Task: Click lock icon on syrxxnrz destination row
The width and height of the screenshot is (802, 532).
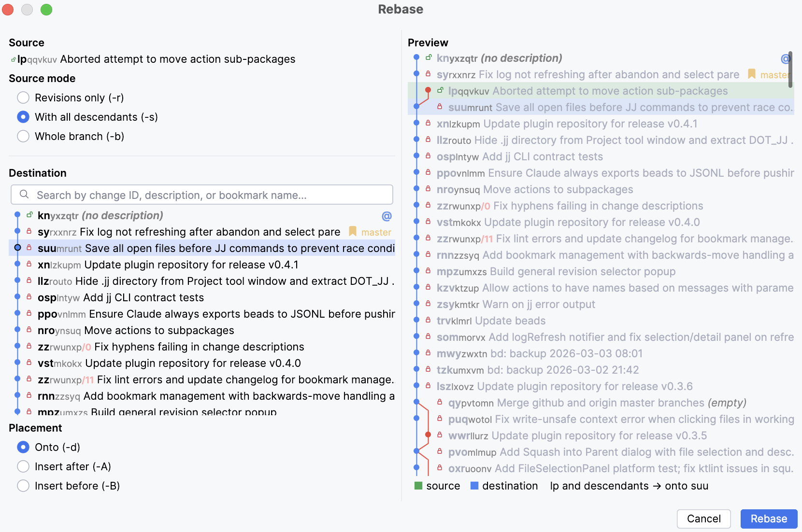Action: pyautogui.click(x=29, y=231)
